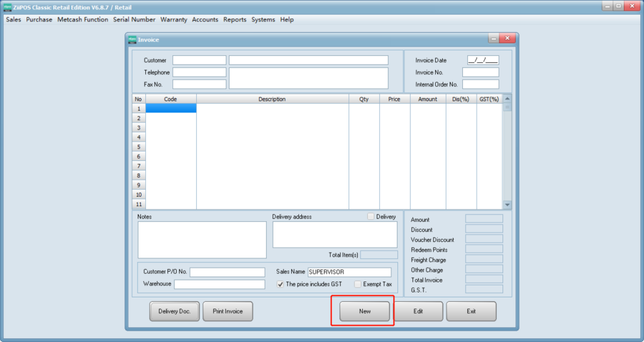Screen dimensions: 644x342
Task: Click the Delivery Doc. button
Action: tap(174, 311)
